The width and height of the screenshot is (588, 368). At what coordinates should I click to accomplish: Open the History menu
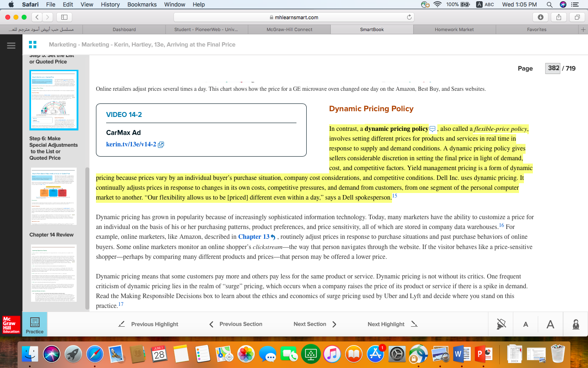click(110, 4)
